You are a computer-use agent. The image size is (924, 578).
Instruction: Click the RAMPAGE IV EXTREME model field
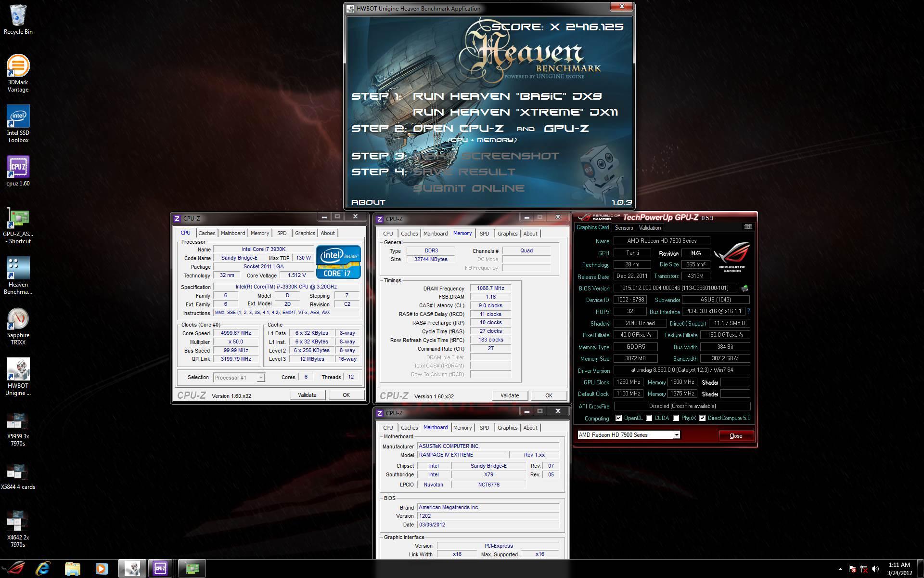[x=462, y=455]
